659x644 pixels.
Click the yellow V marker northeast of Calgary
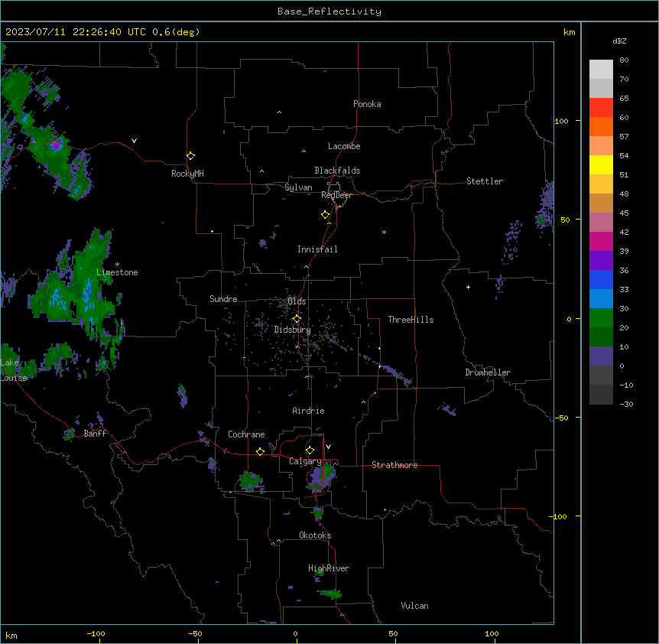pos(328,447)
